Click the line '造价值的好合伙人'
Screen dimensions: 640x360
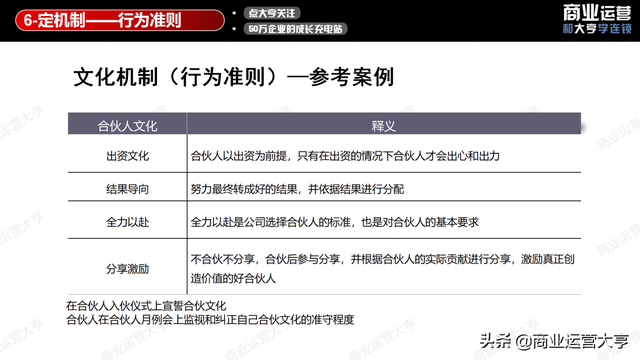click(233, 278)
